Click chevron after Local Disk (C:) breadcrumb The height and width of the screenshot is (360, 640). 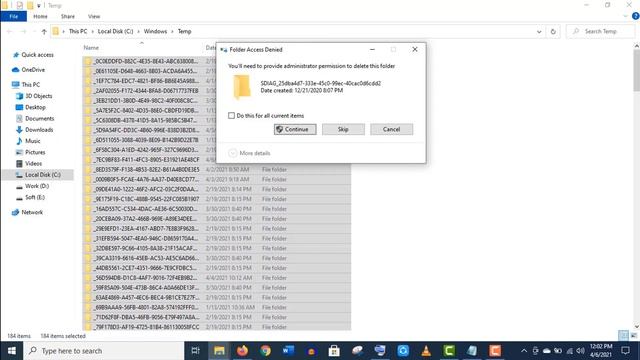click(139, 31)
